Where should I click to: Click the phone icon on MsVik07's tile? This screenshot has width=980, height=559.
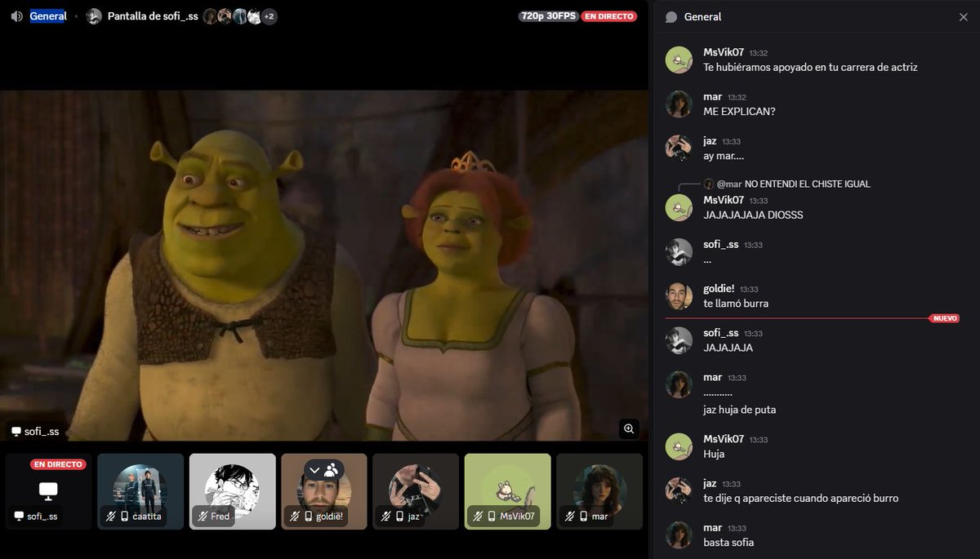(492, 517)
